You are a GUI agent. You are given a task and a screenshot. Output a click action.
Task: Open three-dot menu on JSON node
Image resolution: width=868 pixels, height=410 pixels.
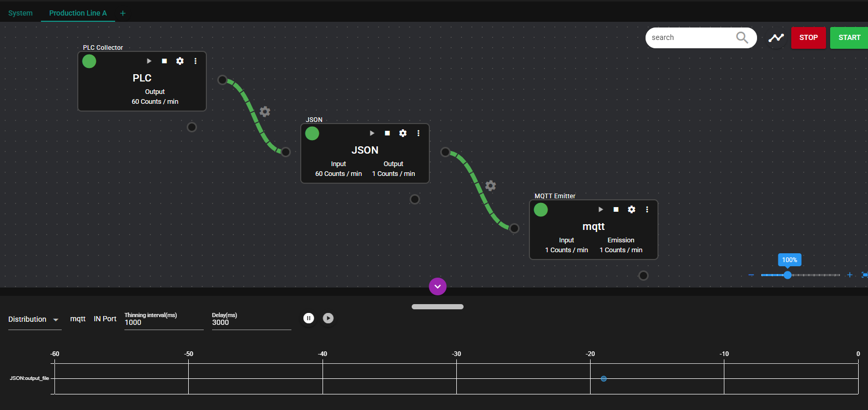[418, 133]
